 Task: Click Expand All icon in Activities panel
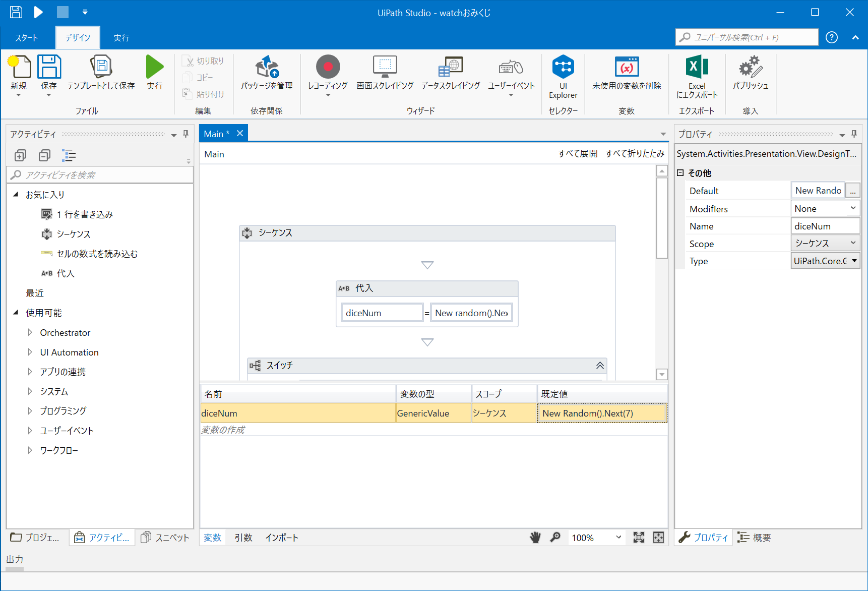(20, 155)
